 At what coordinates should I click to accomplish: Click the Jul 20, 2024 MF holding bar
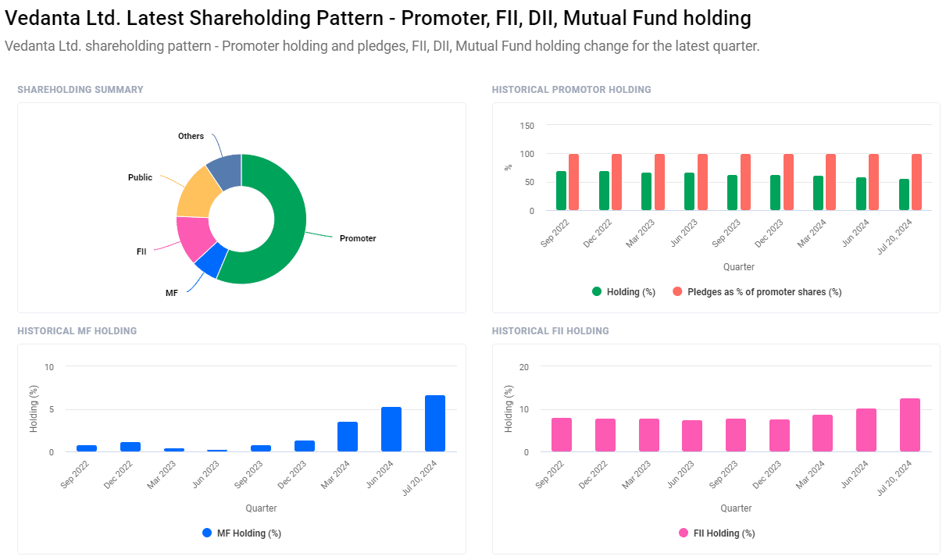(435, 423)
